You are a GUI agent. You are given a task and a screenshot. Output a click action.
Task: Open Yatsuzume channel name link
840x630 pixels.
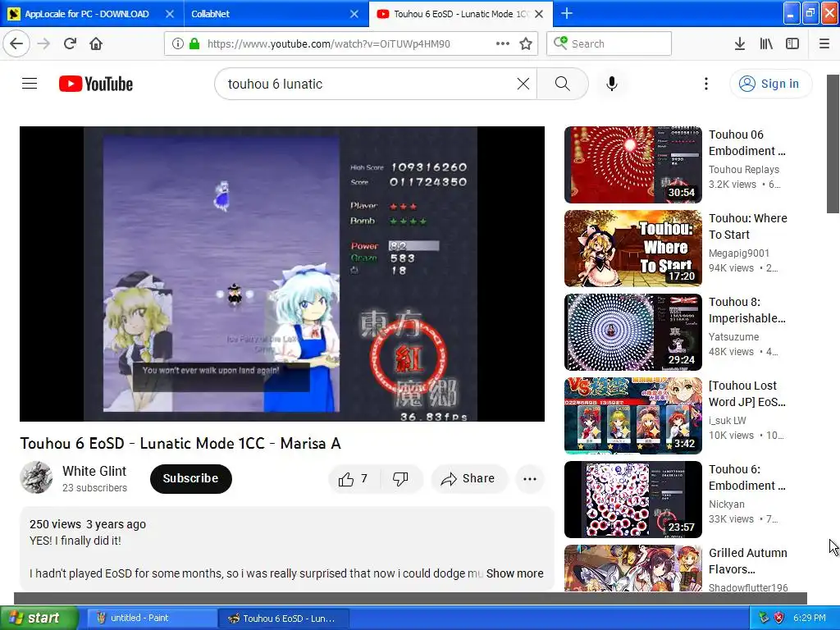tap(734, 336)
